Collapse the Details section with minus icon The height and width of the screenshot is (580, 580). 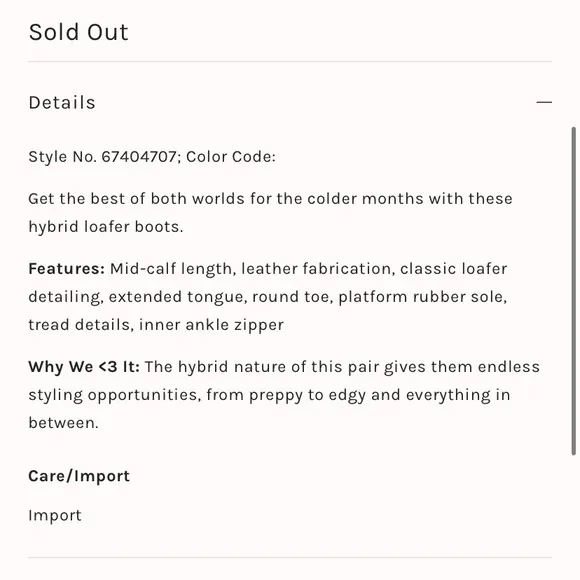click(544, 102)
